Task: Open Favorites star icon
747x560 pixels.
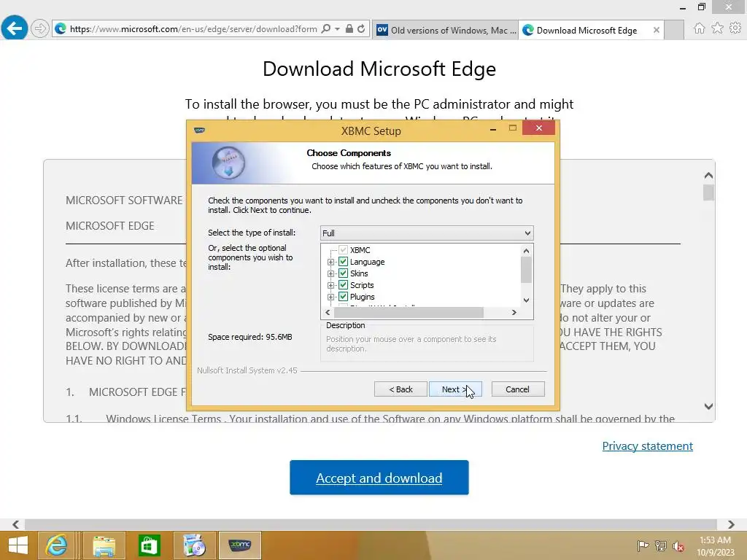Action: pos(717,28)
